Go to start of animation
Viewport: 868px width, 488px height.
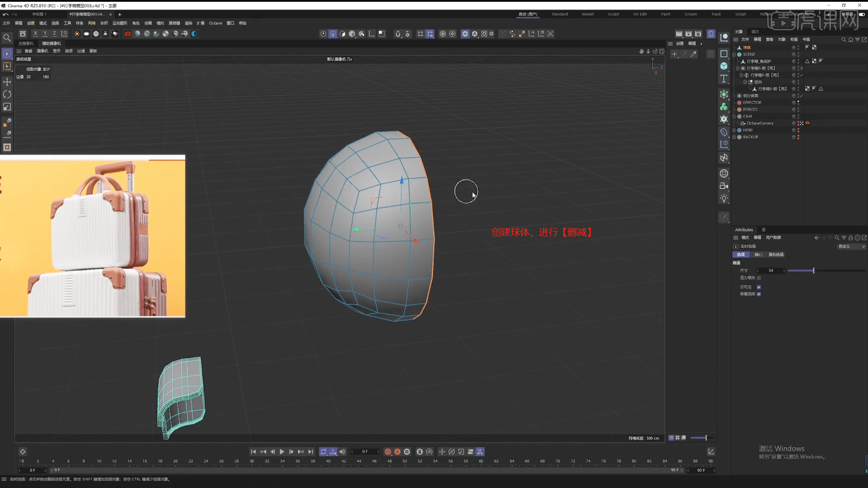point(254,452)
